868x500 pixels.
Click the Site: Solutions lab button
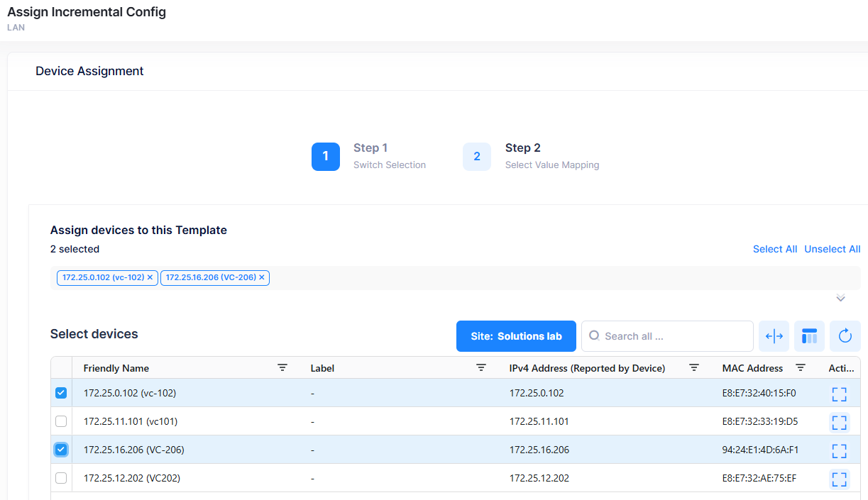pos(516,336)
